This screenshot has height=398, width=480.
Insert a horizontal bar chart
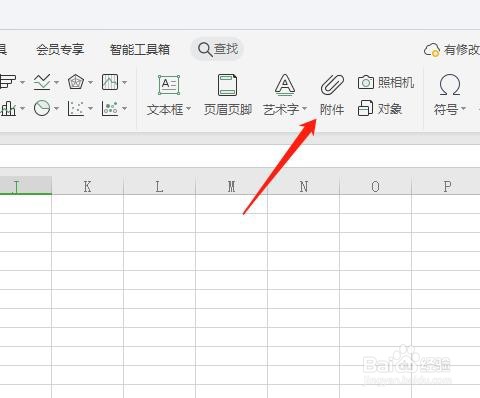coord(7,82)
